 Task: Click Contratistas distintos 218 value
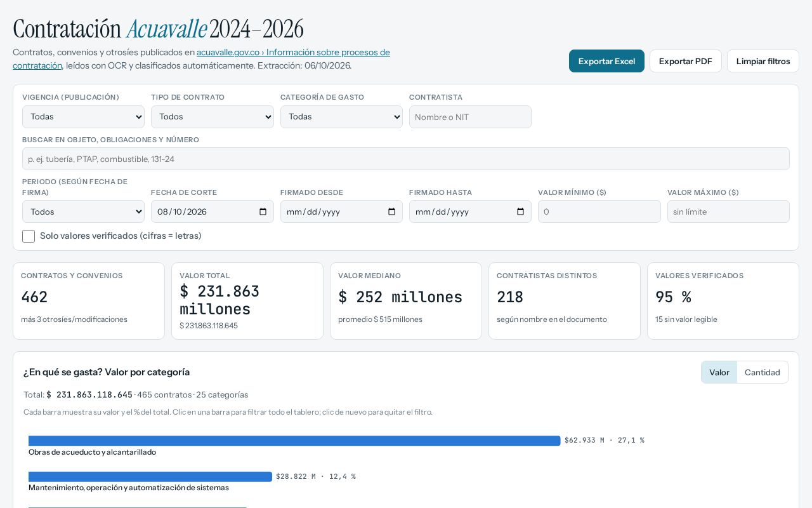[510, 297]
